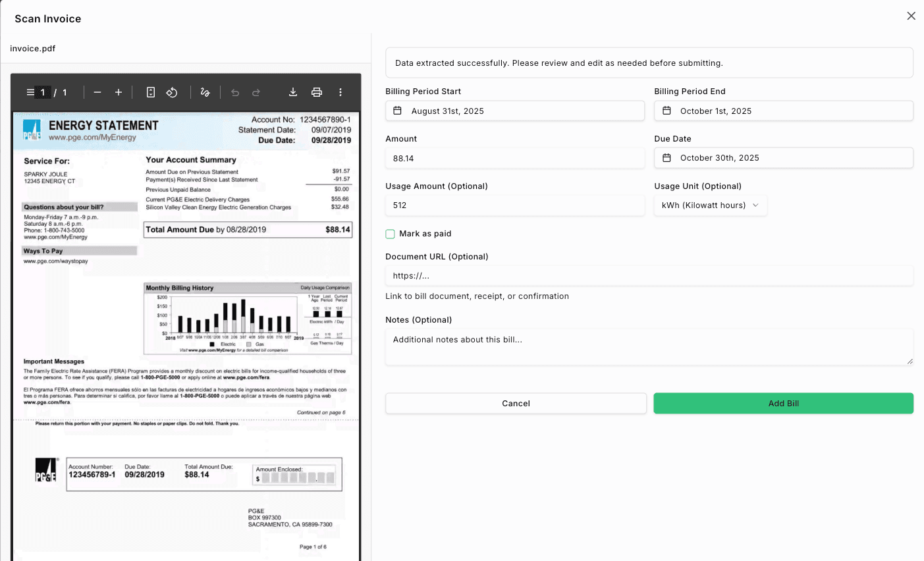The image size is (924, 561).
Task: Click the Add Bill button
Action: coord(783,404)
